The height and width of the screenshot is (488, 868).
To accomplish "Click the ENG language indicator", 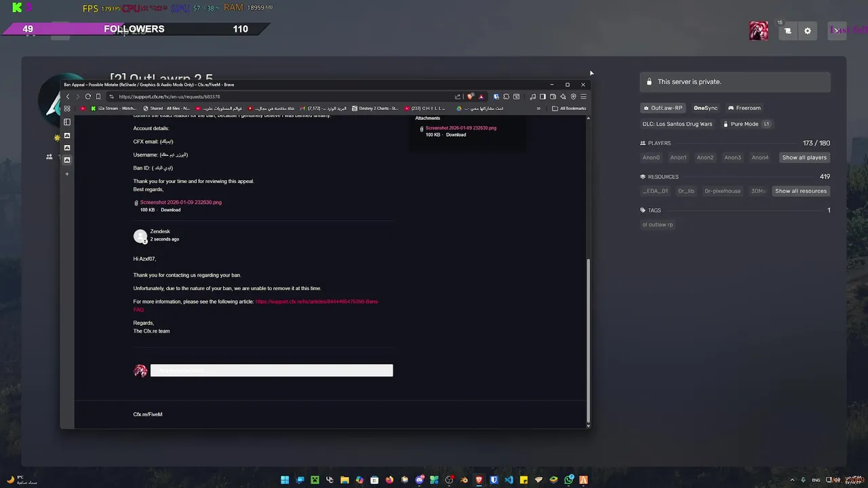I will 816,480.
